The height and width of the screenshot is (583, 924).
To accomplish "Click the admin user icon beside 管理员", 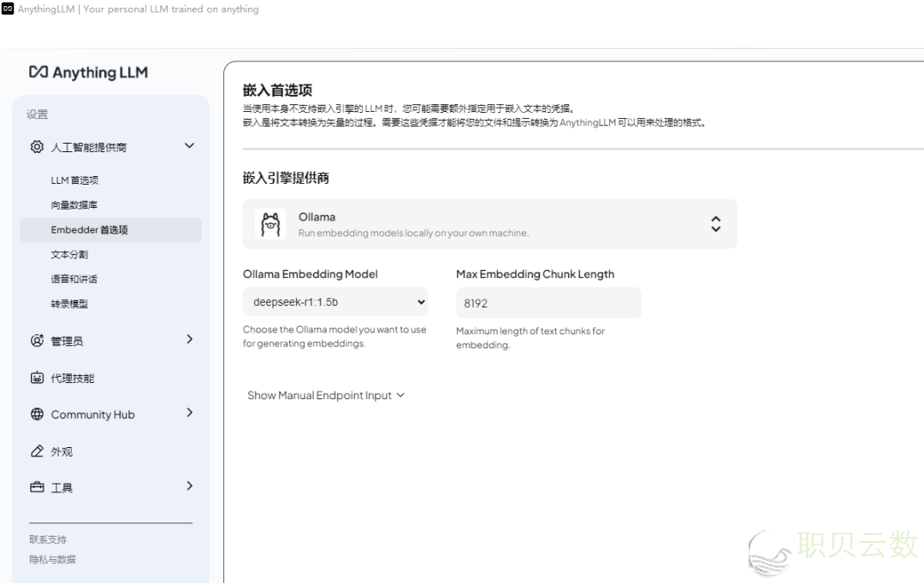I will [x=37, y=340].
